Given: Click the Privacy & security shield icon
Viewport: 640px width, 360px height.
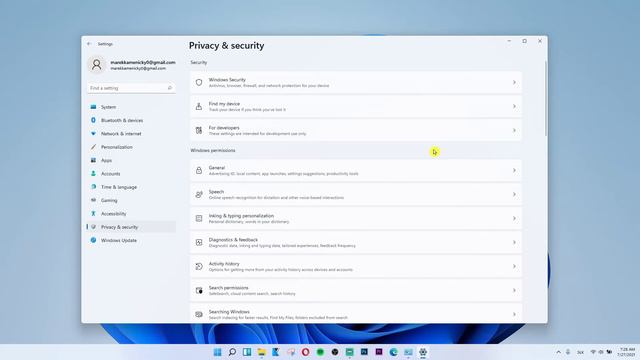Looking at the screenshot, I should (x=93, y=227).
